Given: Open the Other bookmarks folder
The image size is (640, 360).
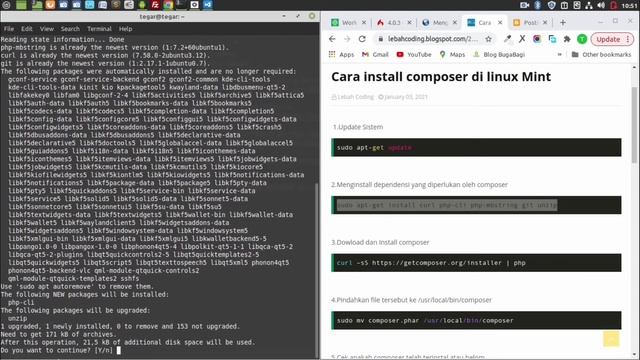Looking at the screenshot, I should pyautogui.click(x=601, y=54).
